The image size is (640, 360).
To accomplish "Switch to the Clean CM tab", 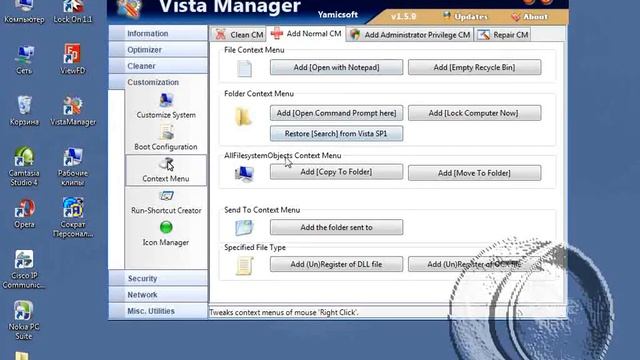I will (x=239, y=35).
